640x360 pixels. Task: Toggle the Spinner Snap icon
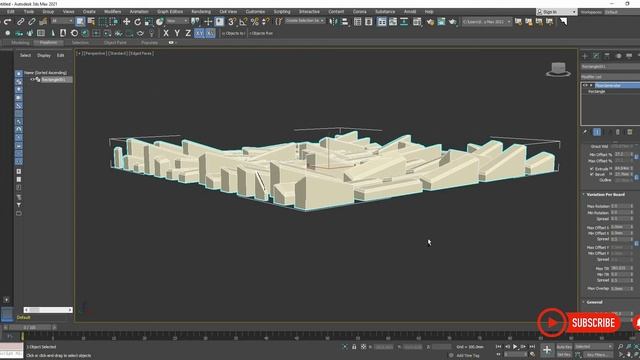[265, 22]
